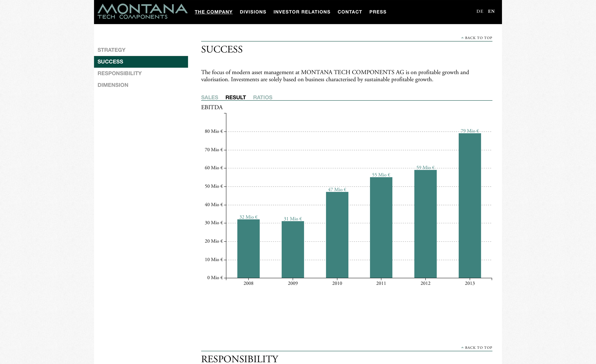Open Dimension from the sidebar

coord(113,85)
